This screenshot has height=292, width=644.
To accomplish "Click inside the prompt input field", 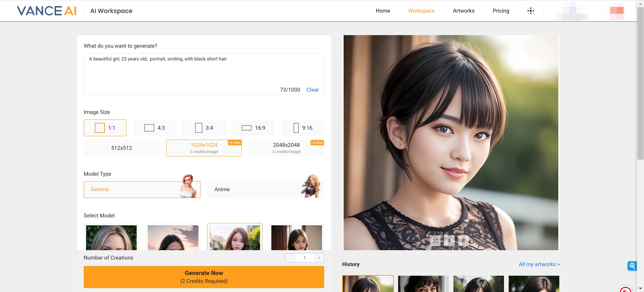I will coord(204,73).
